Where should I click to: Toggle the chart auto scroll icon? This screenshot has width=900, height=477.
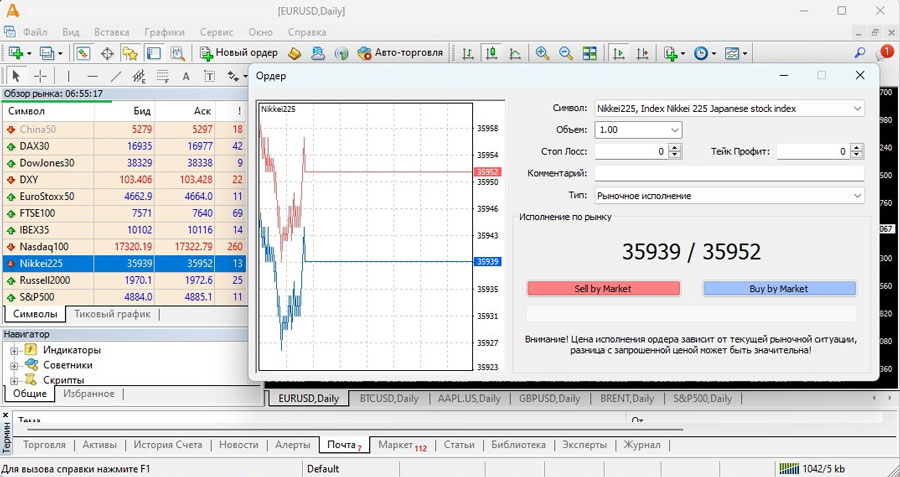click(x=618, y=53)
